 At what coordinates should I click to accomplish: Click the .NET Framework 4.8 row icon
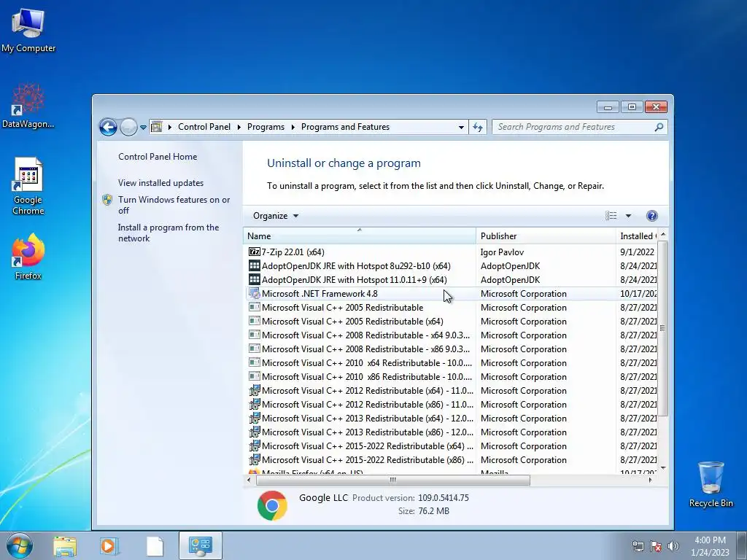coord(255,294)
